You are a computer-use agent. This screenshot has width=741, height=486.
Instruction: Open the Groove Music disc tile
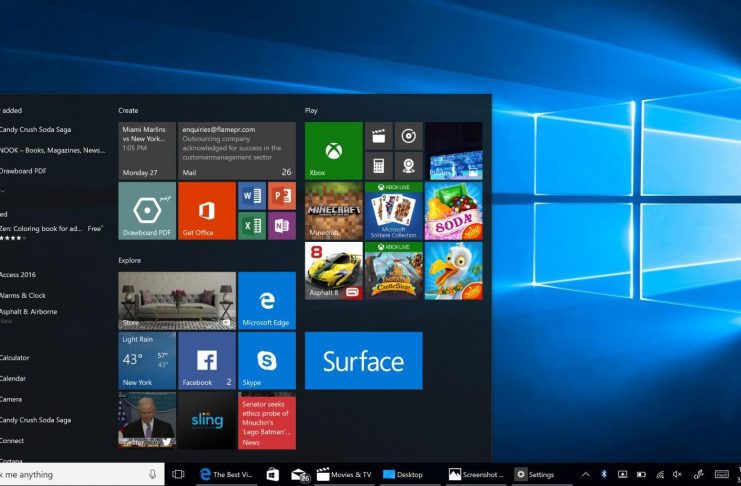(408, 136)
